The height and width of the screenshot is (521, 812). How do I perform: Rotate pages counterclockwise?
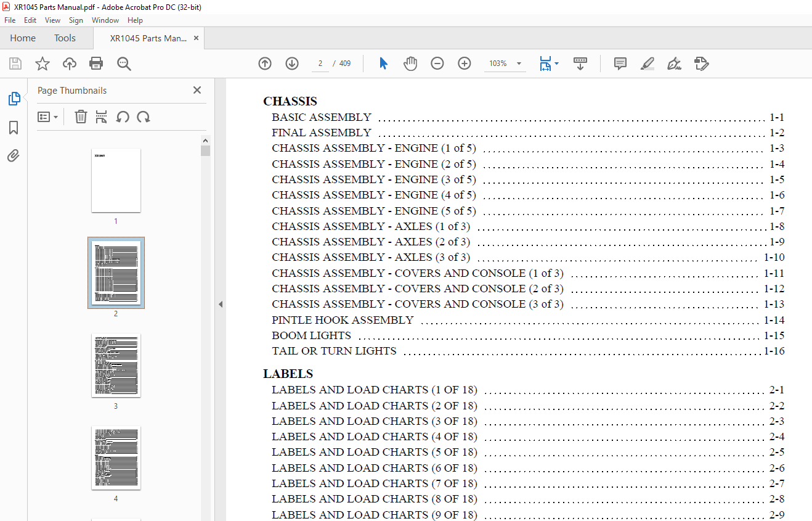[123, 117]
